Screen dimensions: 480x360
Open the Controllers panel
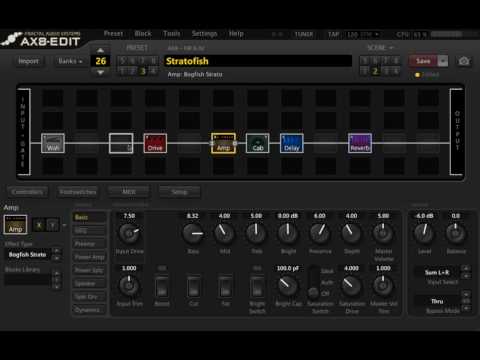pyautogui.click(x=27, y=192)
